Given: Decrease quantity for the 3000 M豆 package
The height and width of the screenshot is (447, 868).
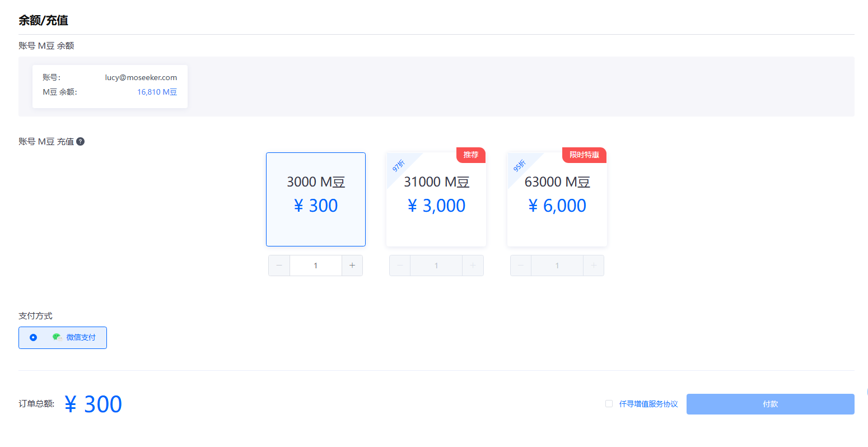Looking at the screenshot, I should pyautogui.click(x=279, y=266).
